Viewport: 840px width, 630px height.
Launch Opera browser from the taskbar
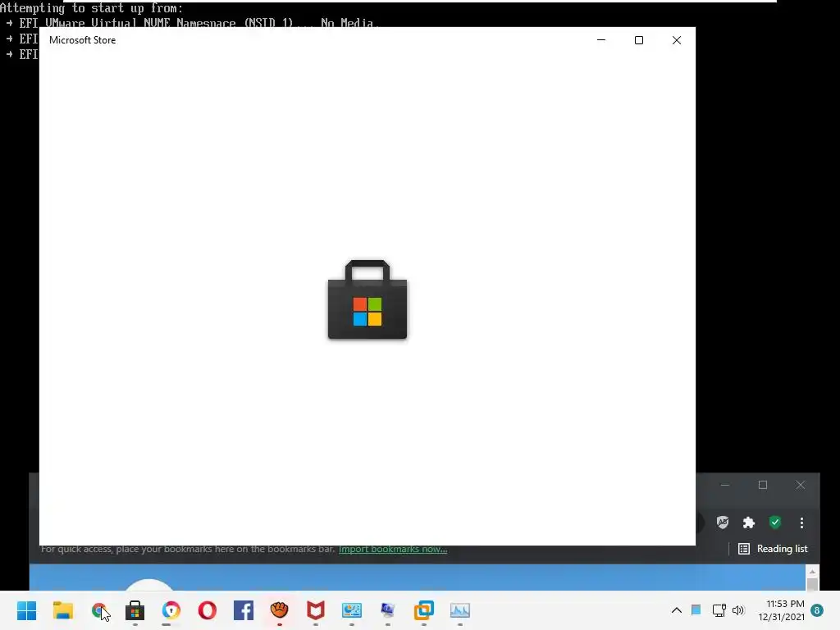[208, 610]
